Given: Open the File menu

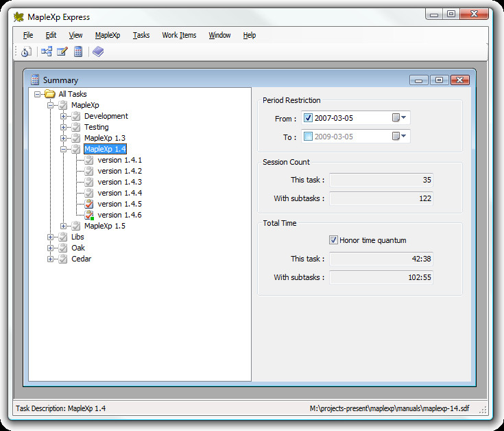Looking at the screenshot, I should coord(28,35).
